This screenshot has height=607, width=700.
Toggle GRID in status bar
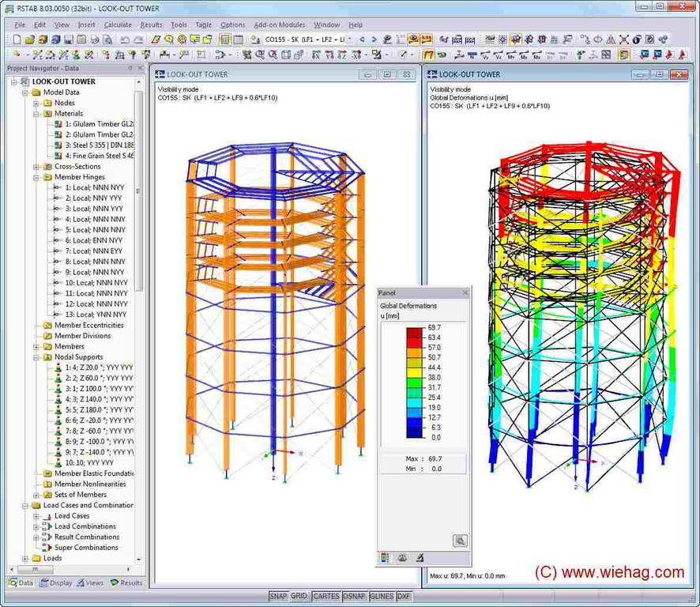pyautogui.click(x=299, y=596)
